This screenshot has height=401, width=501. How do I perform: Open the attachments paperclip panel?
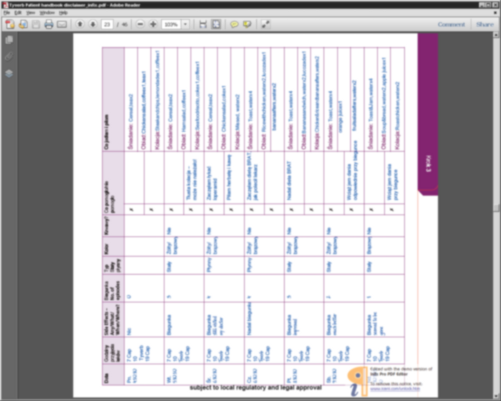pyautogui.click(x=9, y=57)
